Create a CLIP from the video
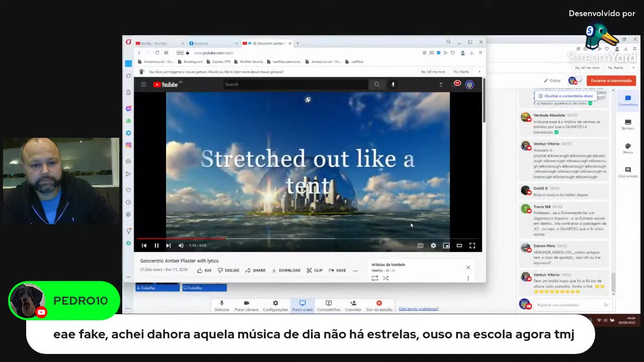 point(314,270)
